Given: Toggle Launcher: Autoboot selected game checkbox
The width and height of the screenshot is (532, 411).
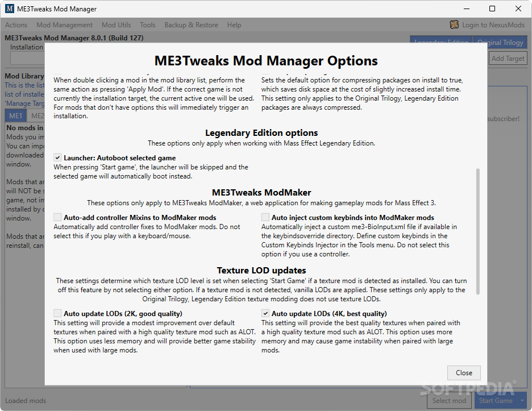Looking at the screenshot, I should point(57,158).
